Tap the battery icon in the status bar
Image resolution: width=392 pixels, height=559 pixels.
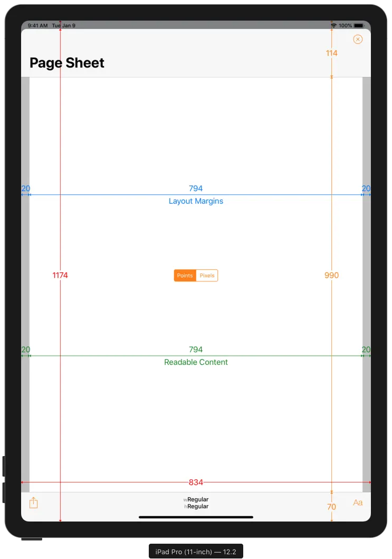(x=359, y=26)
